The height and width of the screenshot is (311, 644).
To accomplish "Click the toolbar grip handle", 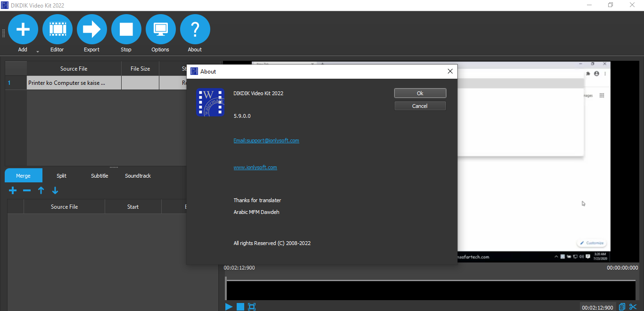I will coord(3,33).
